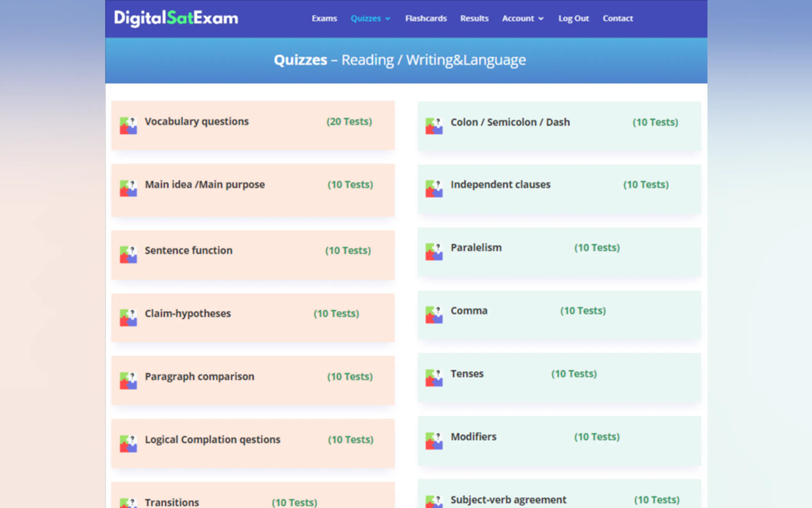Open the Independent clauses quiz card

click(x=500, y=185)
